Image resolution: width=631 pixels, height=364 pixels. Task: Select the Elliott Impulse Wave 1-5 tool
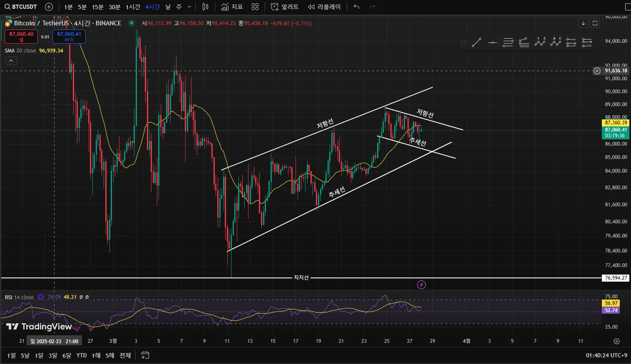click(540, 42)
